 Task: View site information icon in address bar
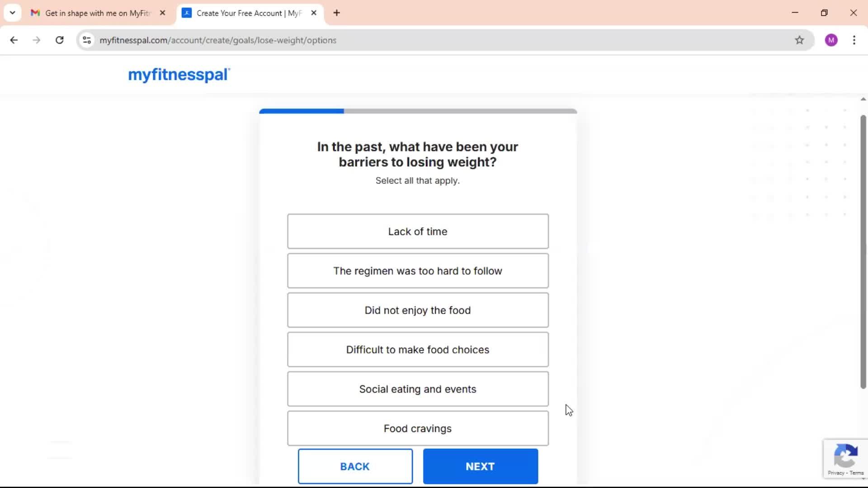tap(87, 40)
